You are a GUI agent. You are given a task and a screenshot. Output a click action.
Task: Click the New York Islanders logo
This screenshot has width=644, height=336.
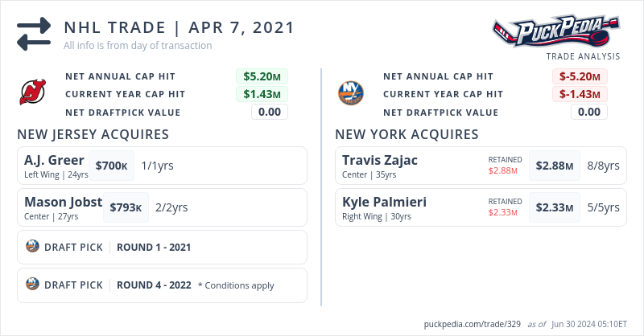click(x=351, y=92)
